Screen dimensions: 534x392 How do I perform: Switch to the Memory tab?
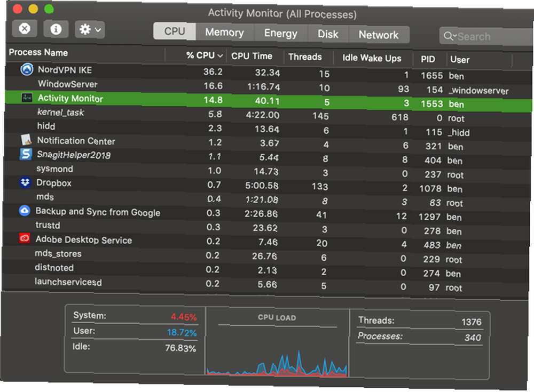tap(225, 33)
